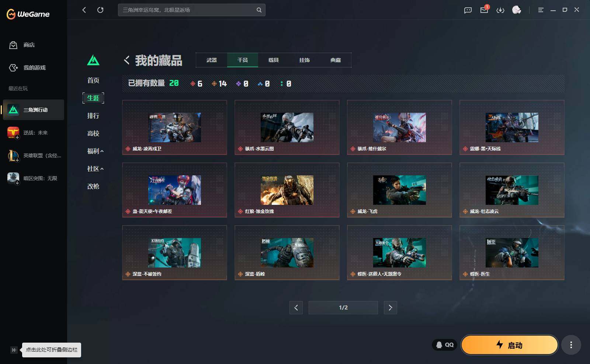Open the three-dot more options button

click(571, 345)
